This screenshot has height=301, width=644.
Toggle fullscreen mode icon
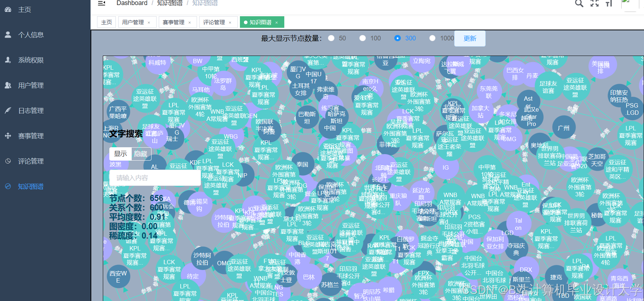coord(595,3)
